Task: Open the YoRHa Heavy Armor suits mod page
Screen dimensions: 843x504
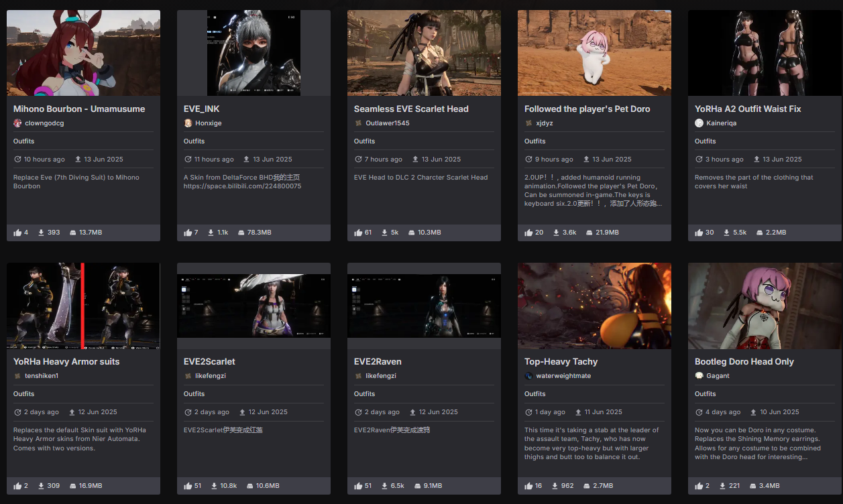Action: click(x=66, y=361)
